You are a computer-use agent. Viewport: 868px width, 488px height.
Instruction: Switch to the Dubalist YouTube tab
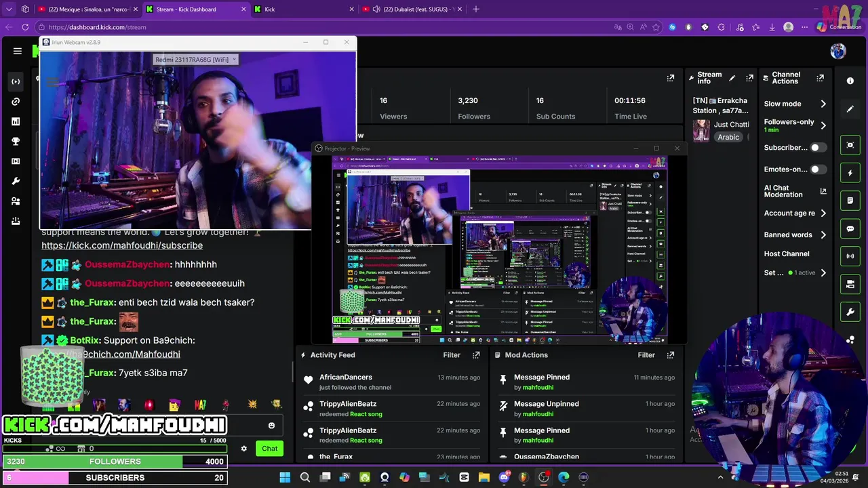(x=412, y=9)
